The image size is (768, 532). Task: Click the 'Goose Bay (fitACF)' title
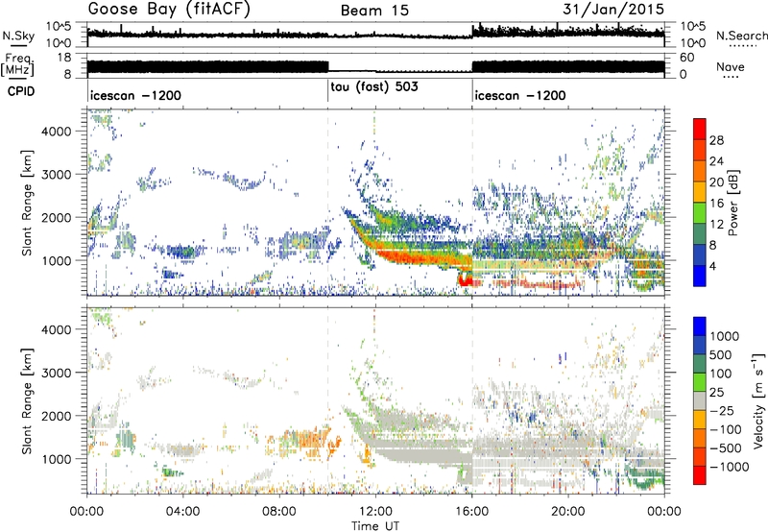169,10
